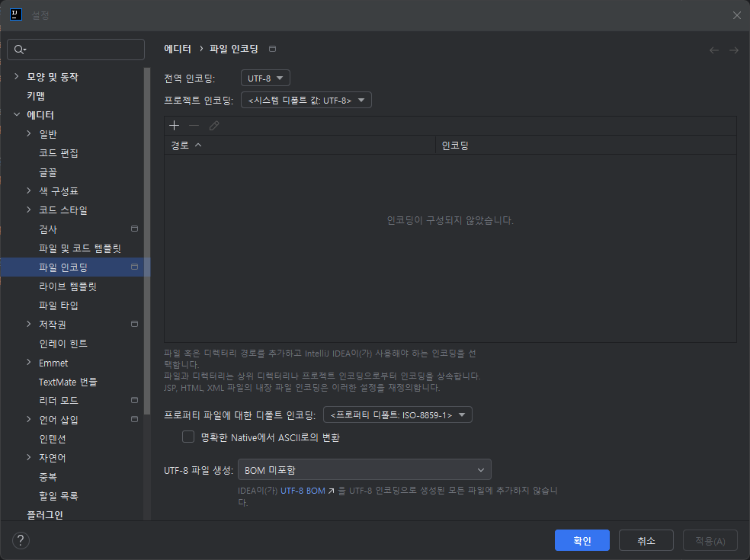Open the 전역 인코딩 UTF-8 dropdown
This screenshot has width=750, height=560.
(265, 78)
